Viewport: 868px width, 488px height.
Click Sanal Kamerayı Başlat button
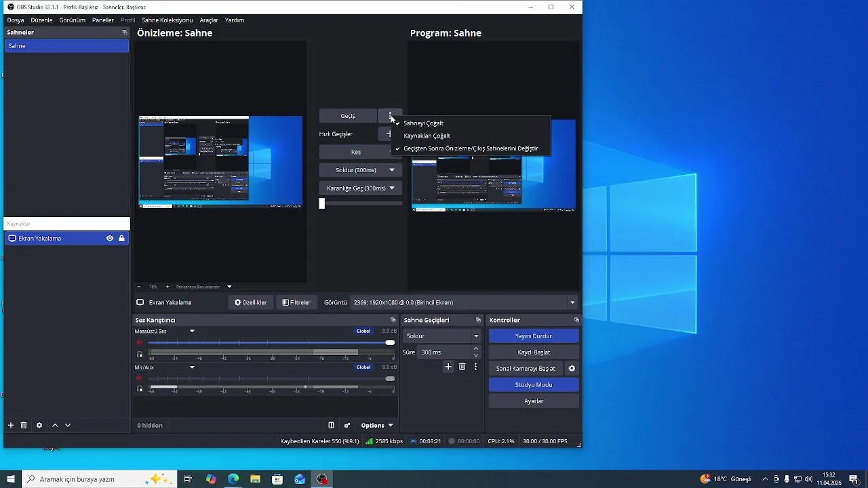[526, 369]
